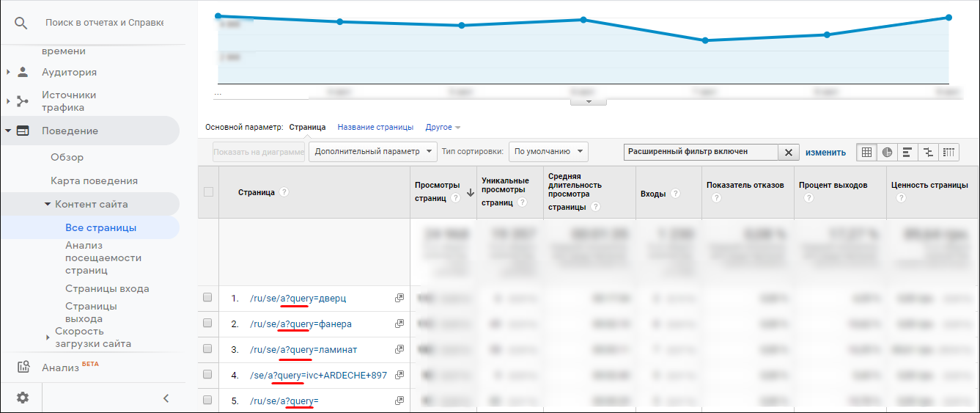Tick the checkbox for row 1
The height and width of the screenshot is (413, 980).
[x=207, y=298]
